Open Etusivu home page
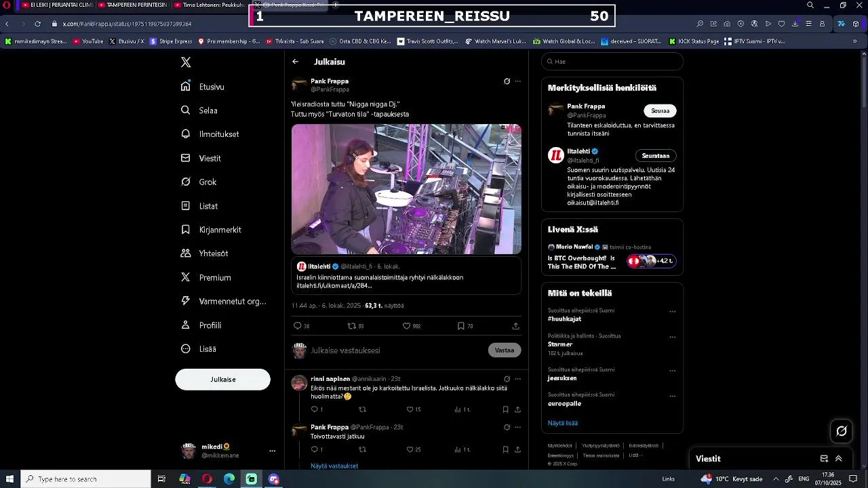 click(x=203, y=87)
